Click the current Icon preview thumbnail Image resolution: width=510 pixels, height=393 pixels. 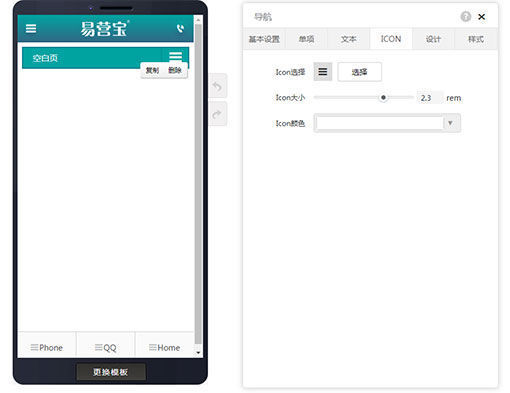323,72
